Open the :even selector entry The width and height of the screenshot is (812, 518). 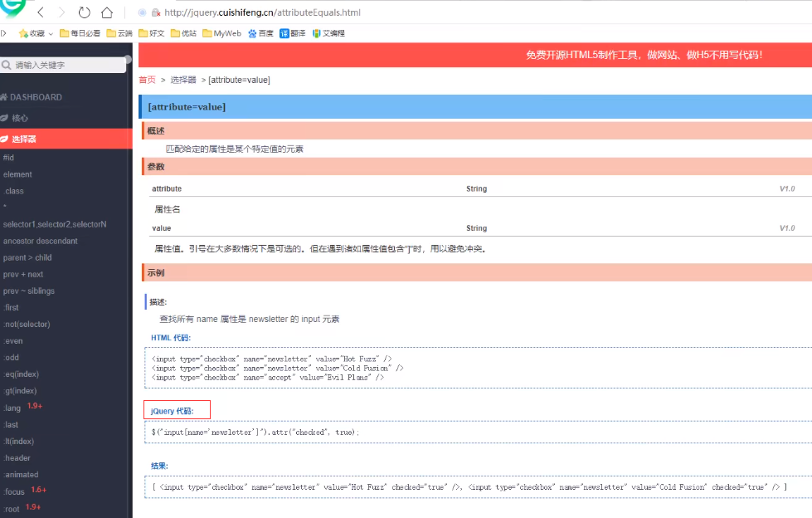(x=13, y=340)
